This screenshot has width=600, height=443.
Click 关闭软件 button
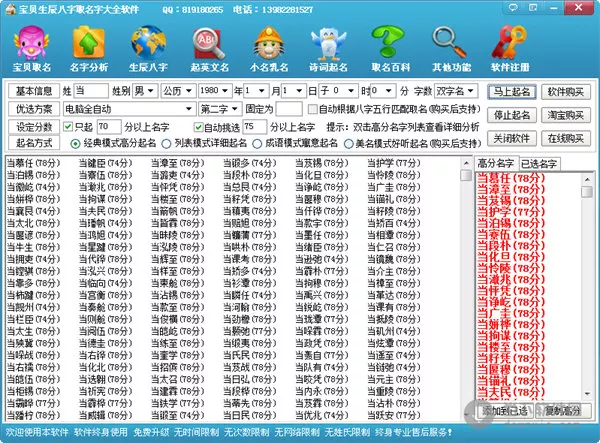pos(512,138)
